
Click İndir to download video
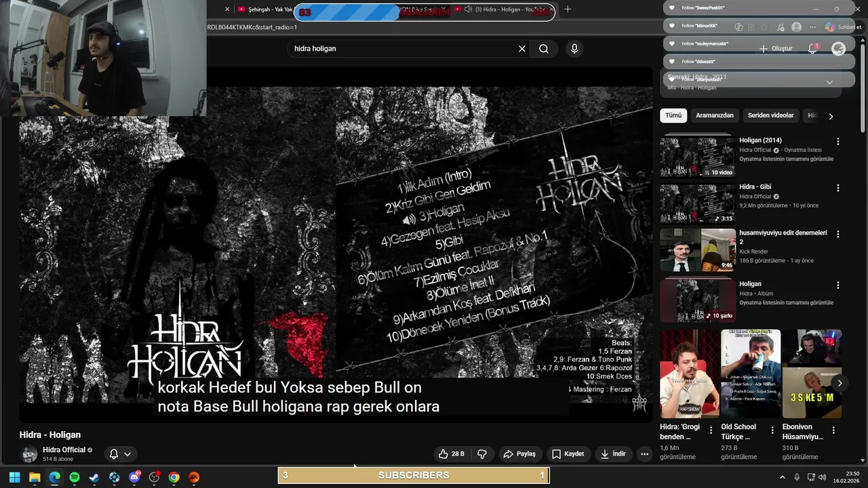tap(612, 454)
